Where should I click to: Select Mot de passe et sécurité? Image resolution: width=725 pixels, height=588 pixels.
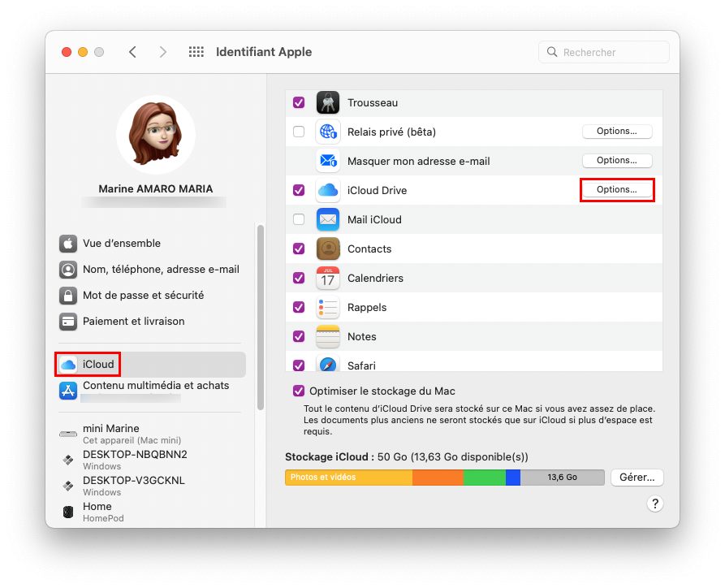pos(143,296)
